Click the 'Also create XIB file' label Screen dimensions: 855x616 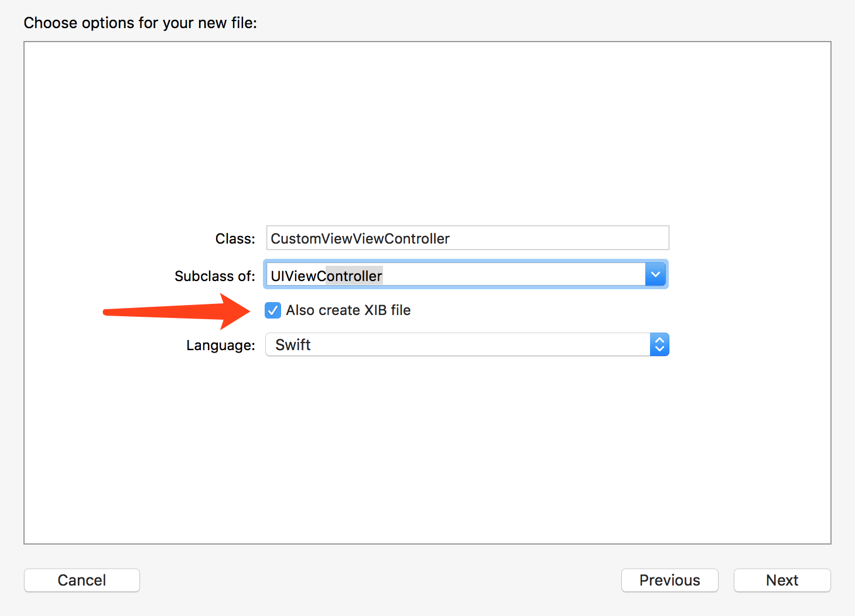point(348,310)
